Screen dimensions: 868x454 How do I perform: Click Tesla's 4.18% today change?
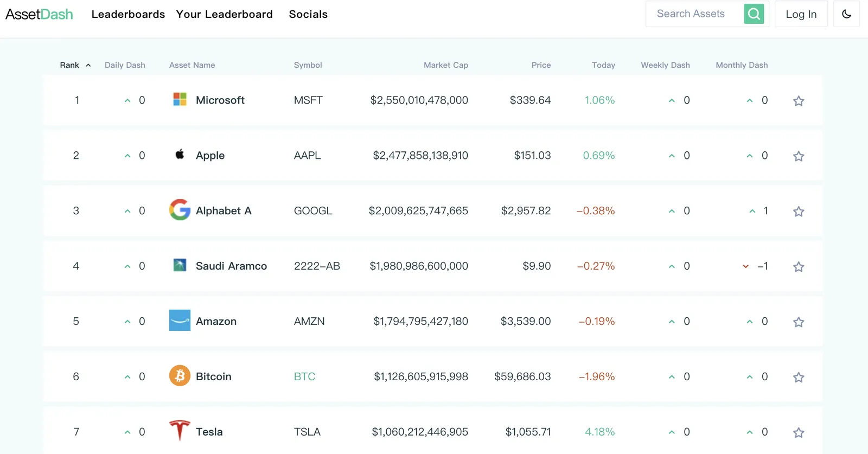[x=599, y=432]
